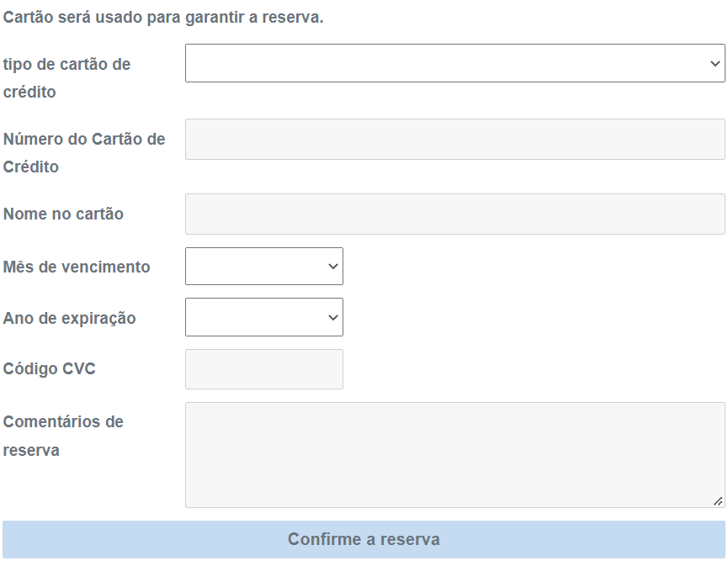This screenshot has width=728, height=561.
Task: Click the "Nome no cartão" label text
Action: tap(63, 214)
